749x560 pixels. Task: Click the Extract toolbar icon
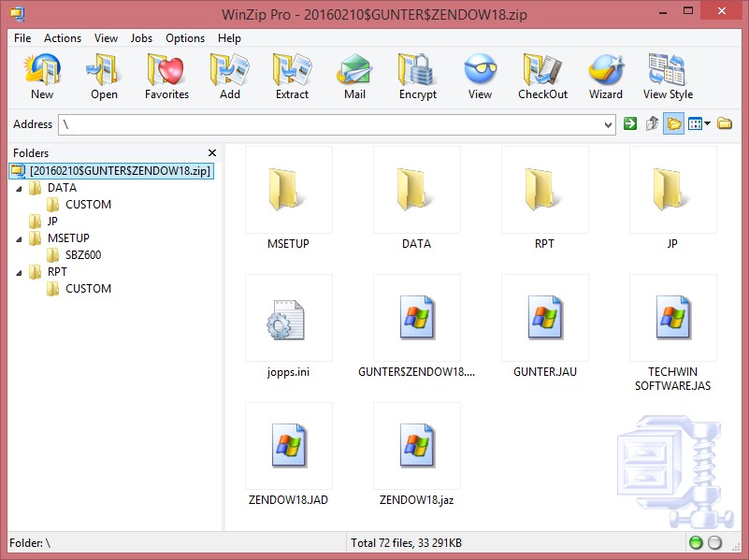coord(293,77)
